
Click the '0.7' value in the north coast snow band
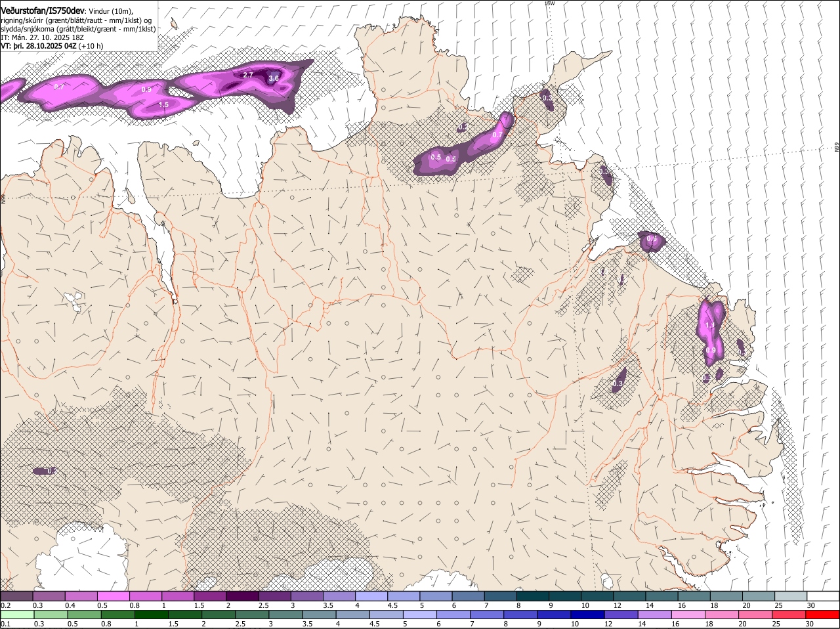click(497, 135)
